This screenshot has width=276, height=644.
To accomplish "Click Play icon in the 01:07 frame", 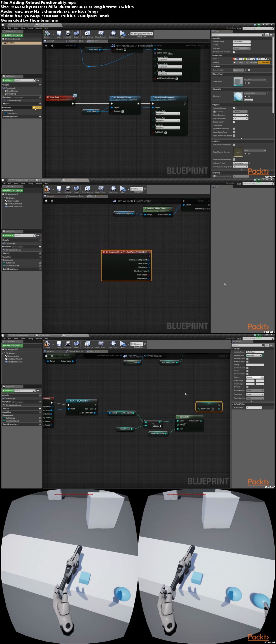I will click(123, 33).
